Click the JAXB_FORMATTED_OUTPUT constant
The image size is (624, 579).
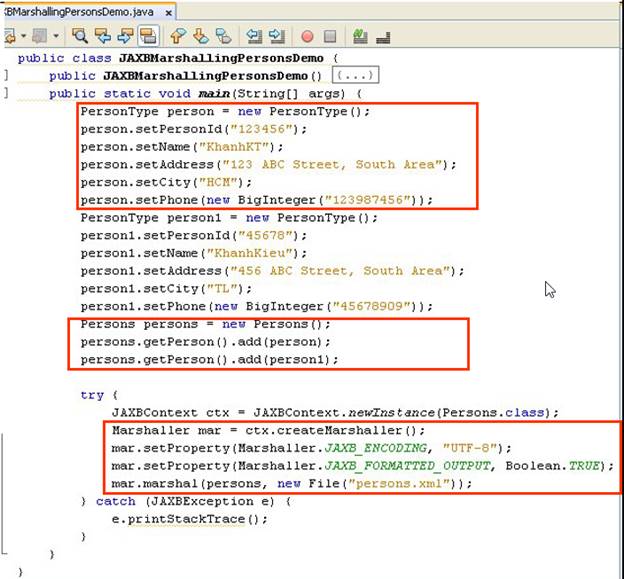click(x=407, y=466)
